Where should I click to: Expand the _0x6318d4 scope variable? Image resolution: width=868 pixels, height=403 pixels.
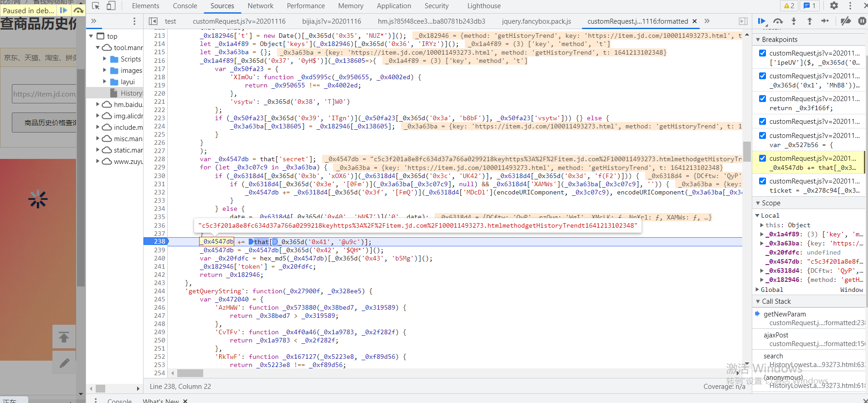762,270
